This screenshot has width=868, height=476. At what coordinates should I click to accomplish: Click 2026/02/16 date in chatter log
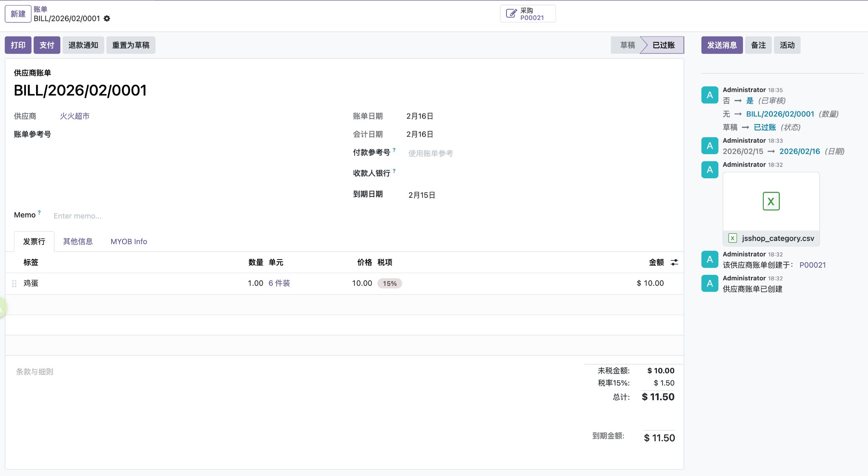pos(799,151)
